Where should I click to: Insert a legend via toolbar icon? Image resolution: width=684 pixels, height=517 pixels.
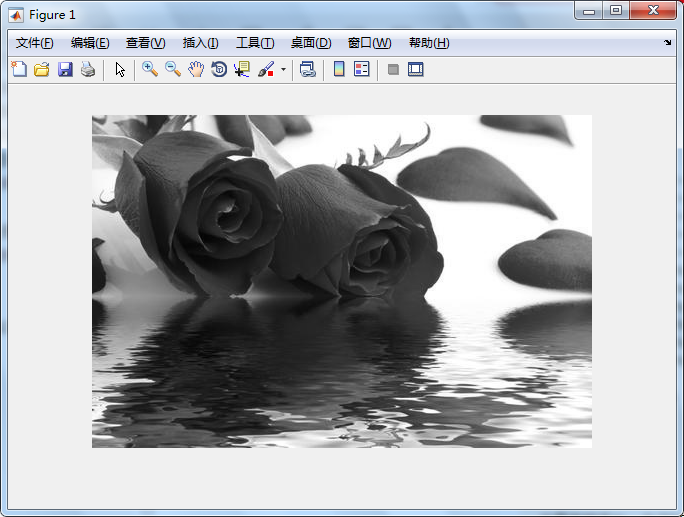pyautogui.click(x=362, y=69)
